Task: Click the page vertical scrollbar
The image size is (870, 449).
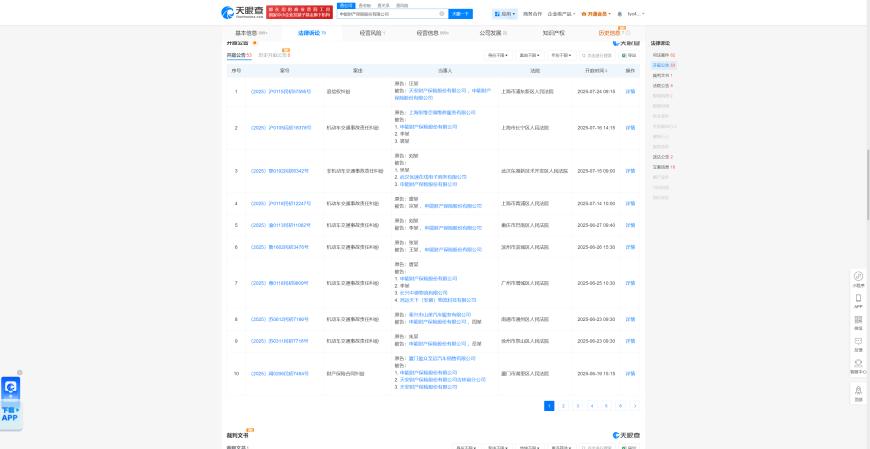Action: 868,184
